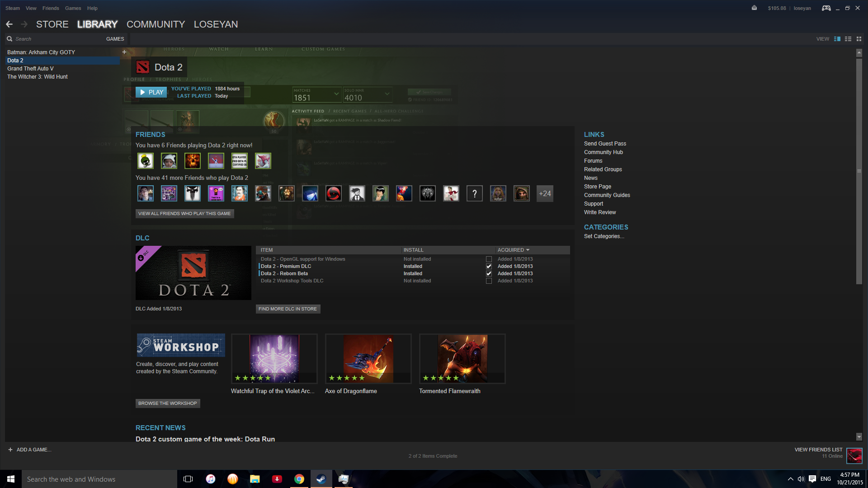Switch library to grid view icon
This screenshot has width=868, height=488.
click(859, 39)
